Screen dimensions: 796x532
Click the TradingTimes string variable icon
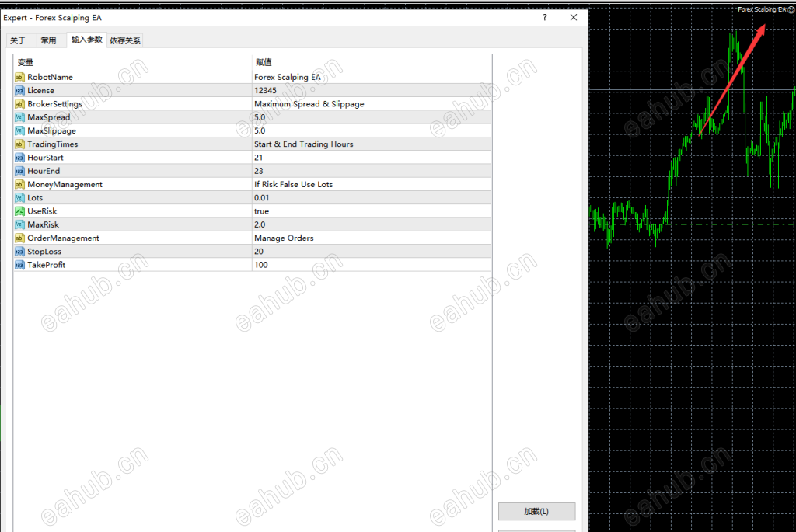[x=19, y=144]
